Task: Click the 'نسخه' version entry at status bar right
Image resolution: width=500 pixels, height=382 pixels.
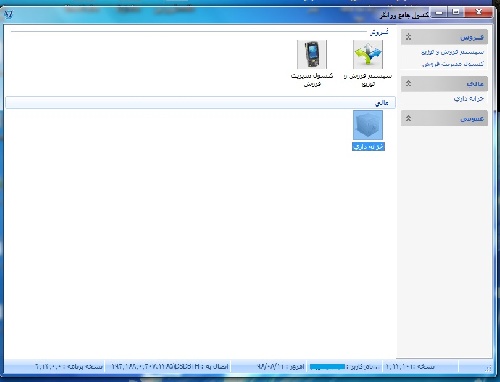Action: 410,367
